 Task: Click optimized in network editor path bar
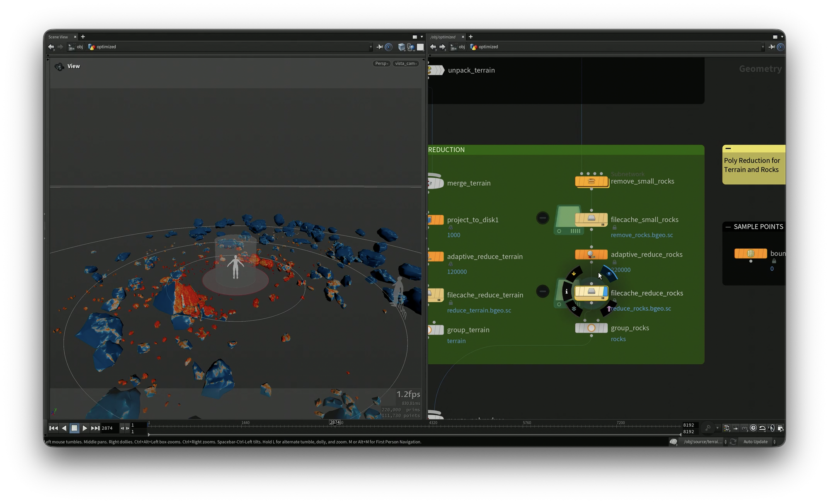click(484, 47)
